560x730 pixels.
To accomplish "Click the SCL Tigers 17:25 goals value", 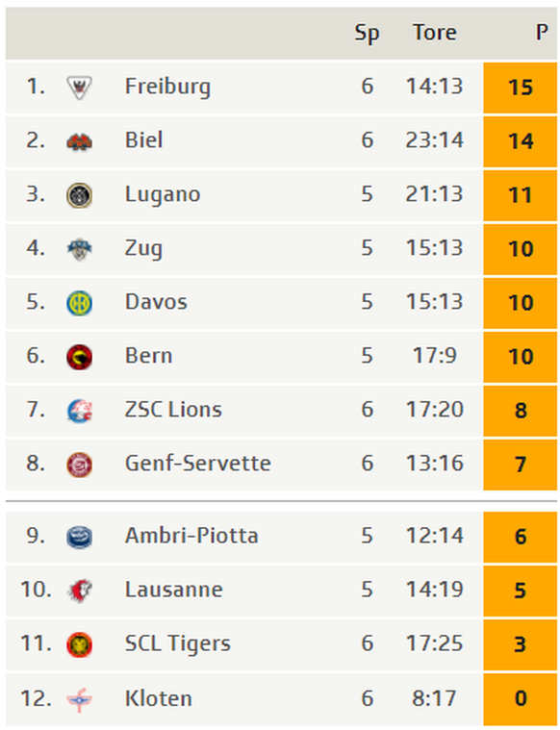I will pos(435,643).
